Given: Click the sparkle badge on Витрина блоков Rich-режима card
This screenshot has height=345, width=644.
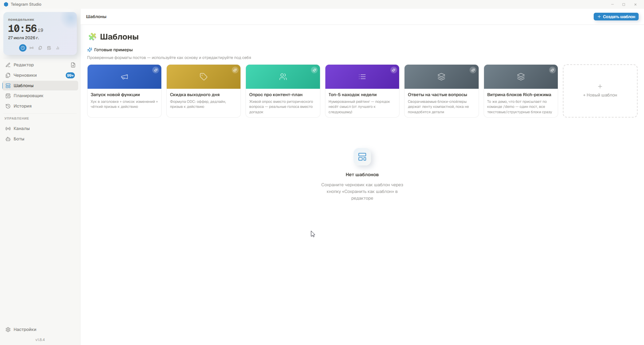Looking at the screenshot, I should pos(552,70).
